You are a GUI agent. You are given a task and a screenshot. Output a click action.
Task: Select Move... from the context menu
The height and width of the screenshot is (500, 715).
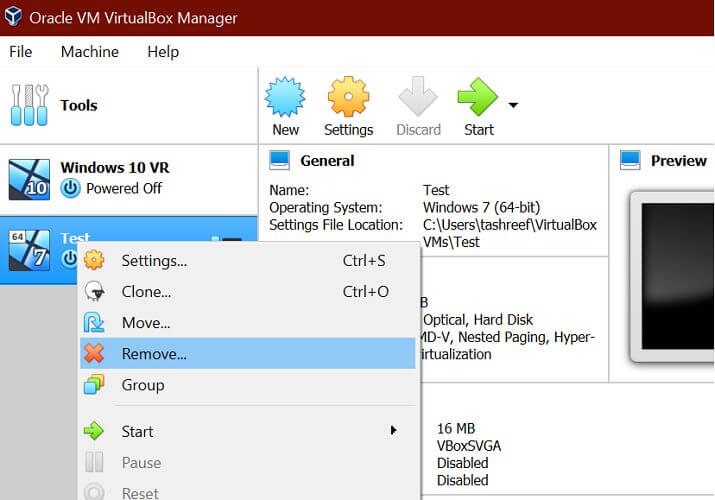(x=146, y=323)
